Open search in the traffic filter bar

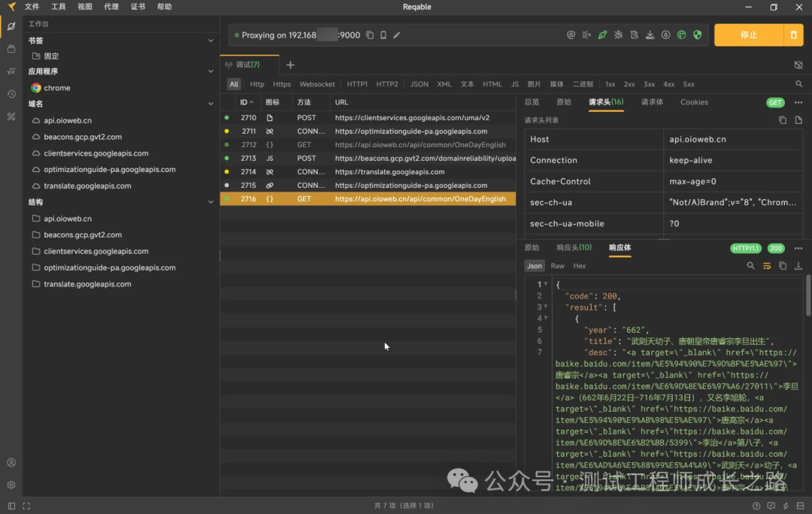pos(799,84)
